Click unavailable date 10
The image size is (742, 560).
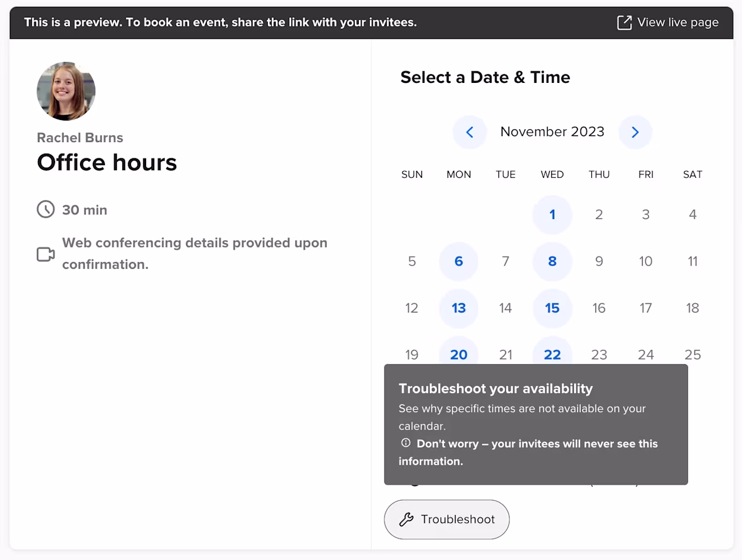[x=646, y=261]
